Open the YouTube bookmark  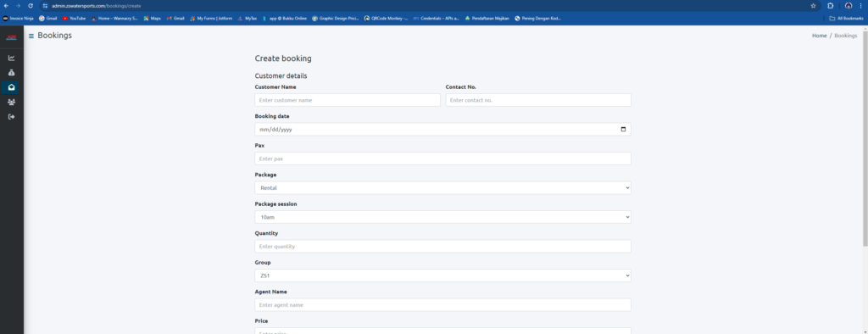click(75, 19)
